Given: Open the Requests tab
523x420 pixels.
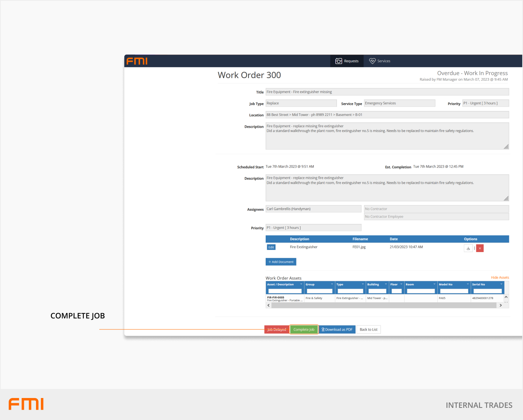Looking at the screenshot, I should [x=347, y=61].
